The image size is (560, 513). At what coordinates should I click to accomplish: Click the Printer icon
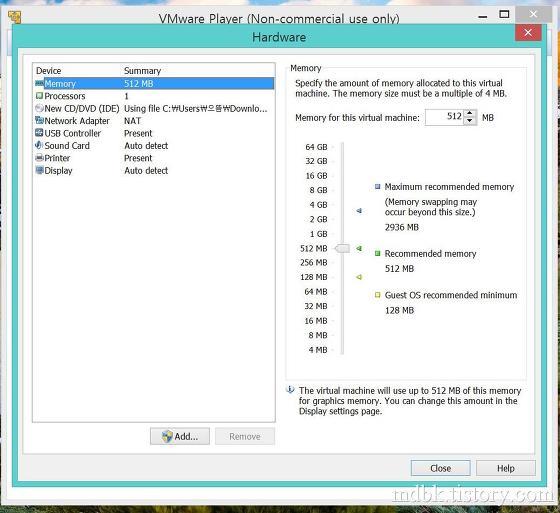(x=39, y=158)
